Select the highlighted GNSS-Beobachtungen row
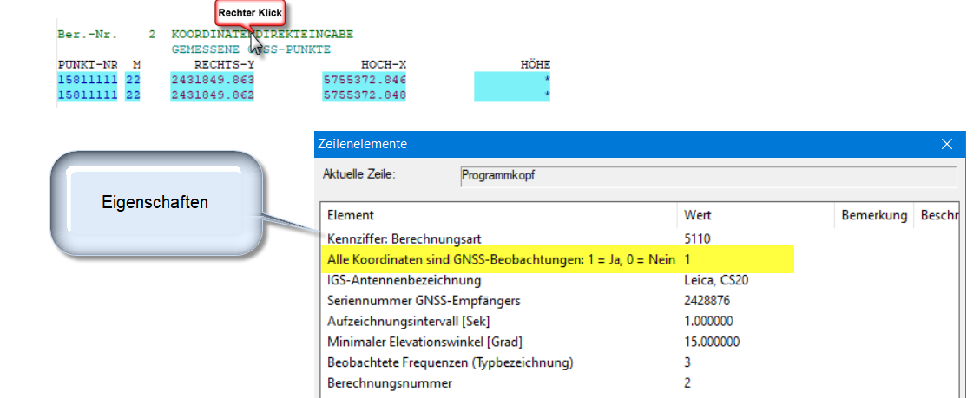980x398 pixels. coord(500,259)
